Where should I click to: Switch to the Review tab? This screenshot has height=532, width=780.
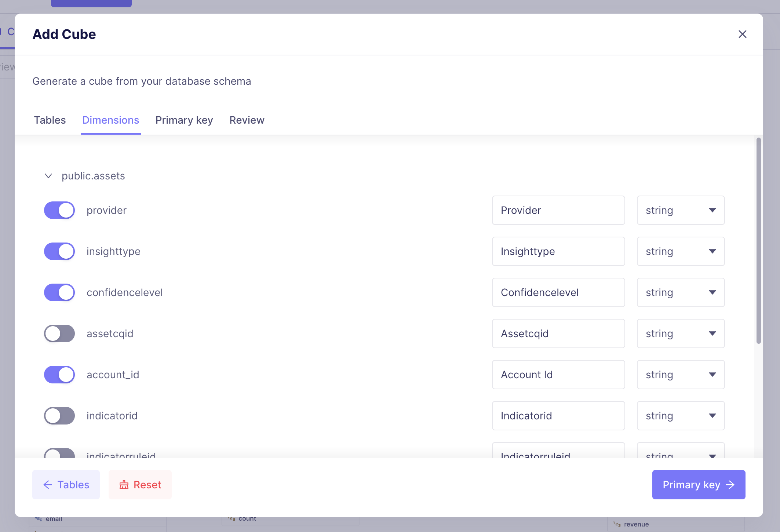[x=247, y=120]
